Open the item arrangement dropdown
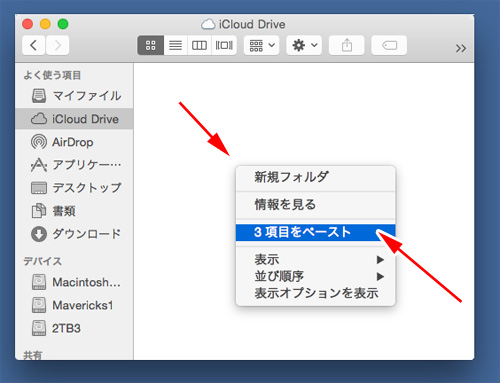Viewport: 500px width, 383px height. pos(262,45)
